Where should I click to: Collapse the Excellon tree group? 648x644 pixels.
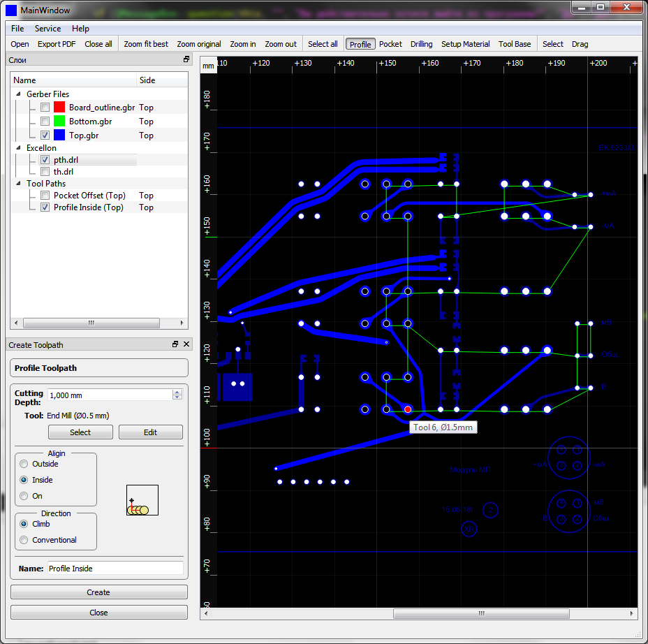18,147
